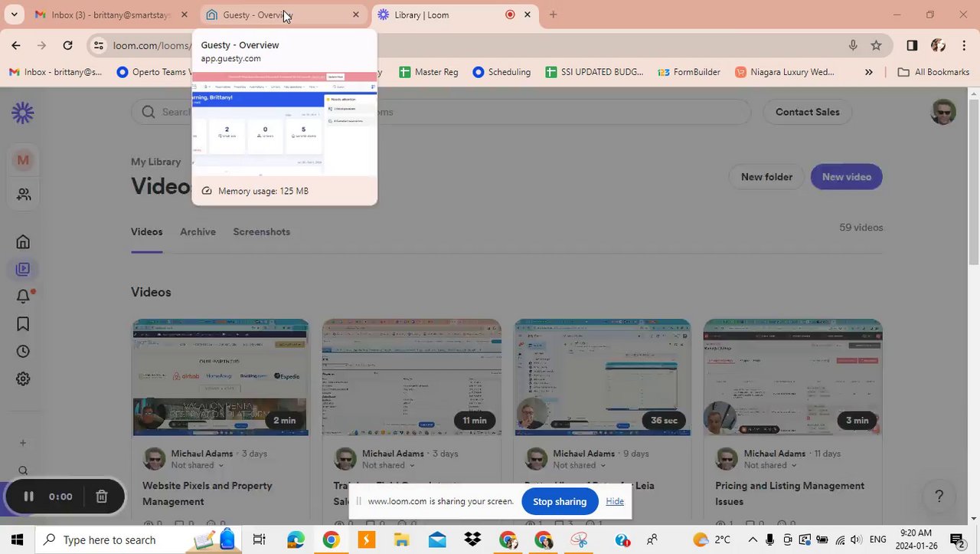Screen dimensions: 980x554
Task: Open the 36 sec video thumbnail
Action: 603,378
